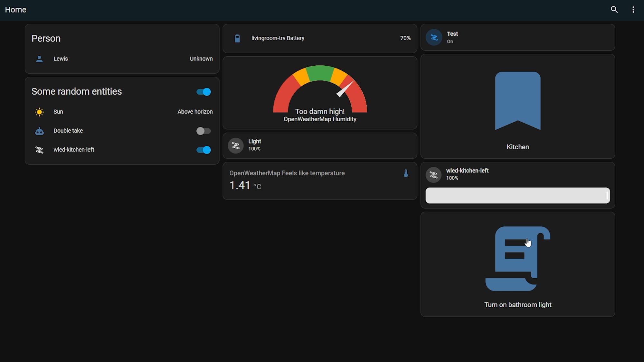
Task: Adjust the wled-kitchen-left brightness slider
Action: (x=517, y=195)
